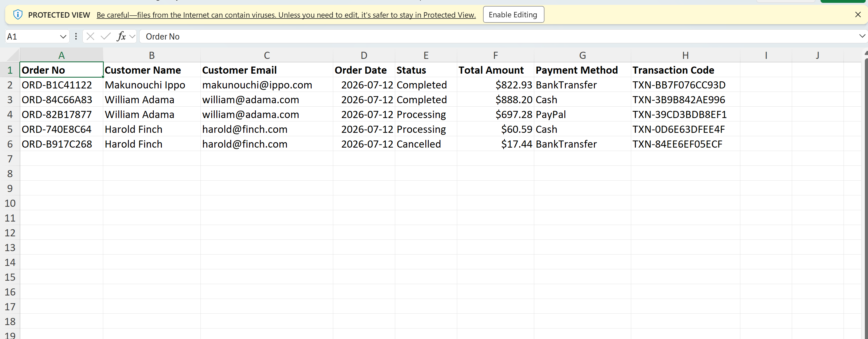Image resolution: width=868 pixels, height=339 pixels.
Task: Close the Protected View warning bar
Action: click(858, 15)
